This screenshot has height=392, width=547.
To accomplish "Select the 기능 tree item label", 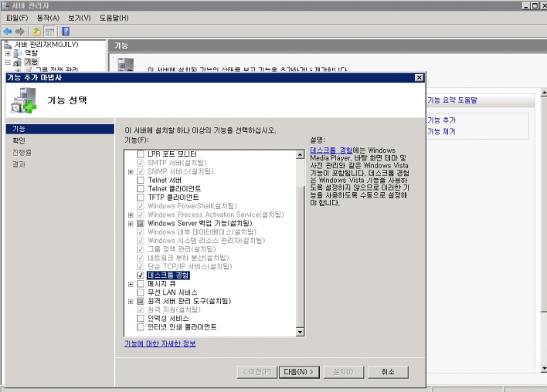I will 31,62.
